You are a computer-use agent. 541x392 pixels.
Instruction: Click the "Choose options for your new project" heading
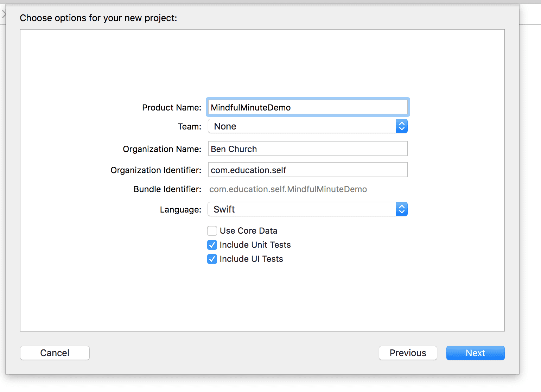98,18
